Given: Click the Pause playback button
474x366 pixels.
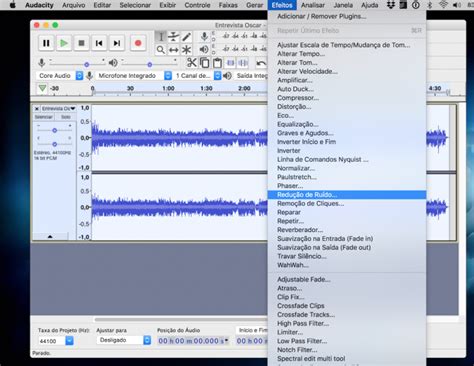Looking at the screenshot, I should coord(46,43).
